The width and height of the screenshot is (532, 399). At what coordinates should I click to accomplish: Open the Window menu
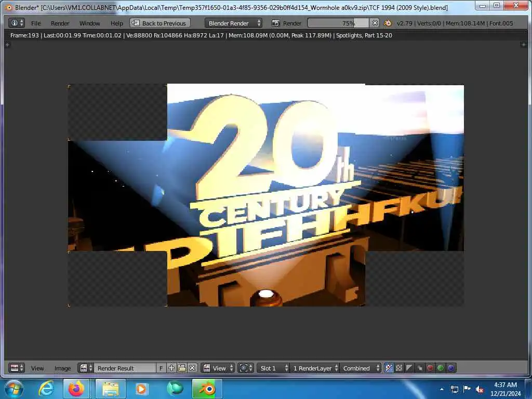(x=89, y=23)
